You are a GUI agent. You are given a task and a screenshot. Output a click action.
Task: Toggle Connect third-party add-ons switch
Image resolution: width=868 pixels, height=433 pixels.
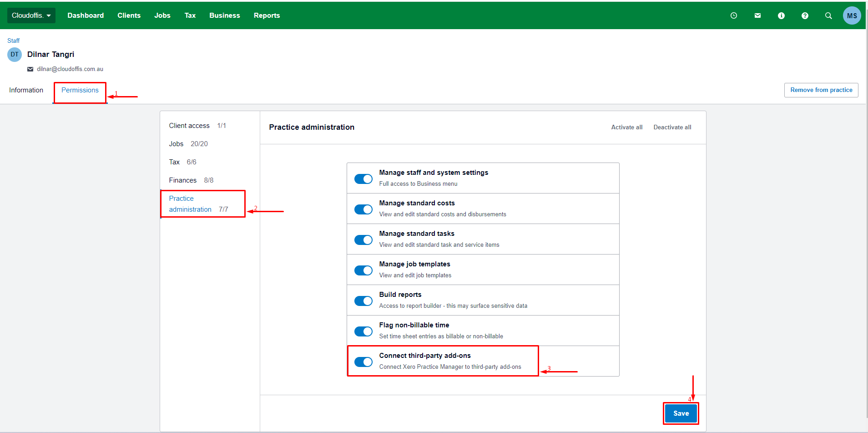[363, 362]
